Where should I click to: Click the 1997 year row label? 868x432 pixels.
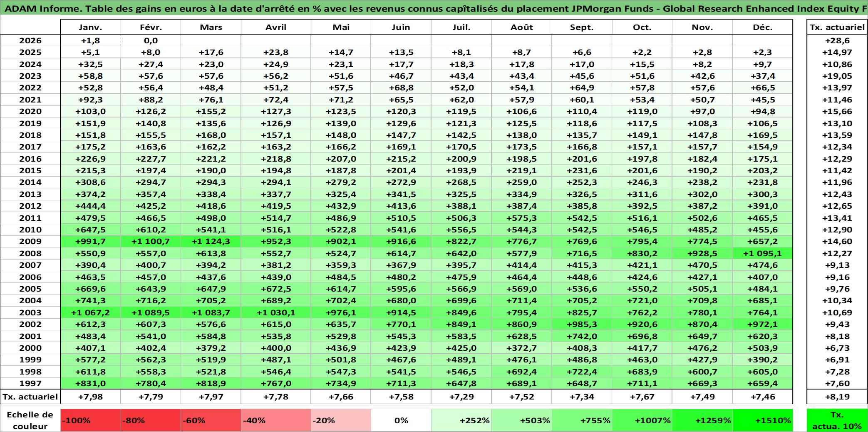coord(30,383)
